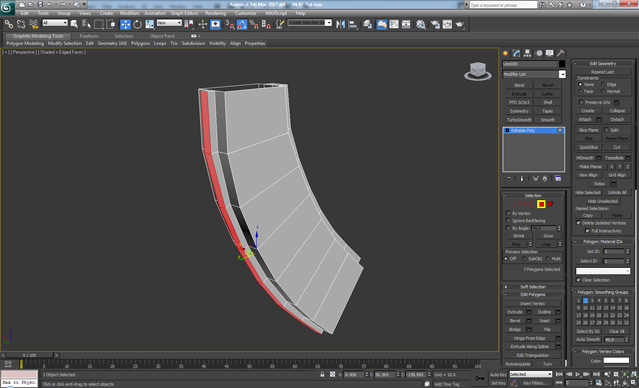Viewport: 639px width, 388px height.
Task: Open the Rendering menu
Action: tap(216, 13)
